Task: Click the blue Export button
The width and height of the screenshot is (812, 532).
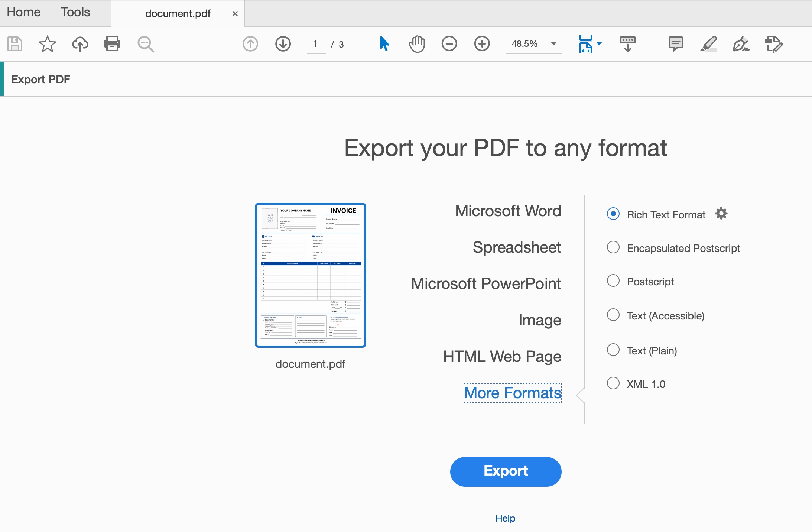Action: [x=506, y=471]
